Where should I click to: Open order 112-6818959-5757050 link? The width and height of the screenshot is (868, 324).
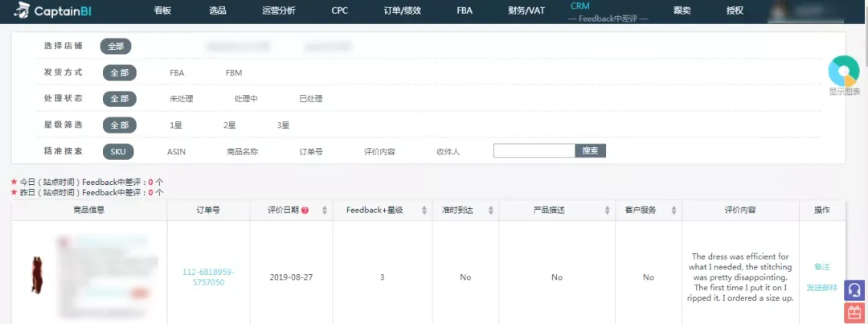208,277
